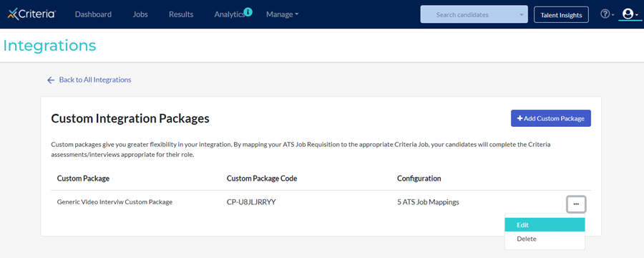Image resolution: width=644 pixels, height=258 pixels.
Task: Choose Delete from the context menu
Action: tap(545, 239)
